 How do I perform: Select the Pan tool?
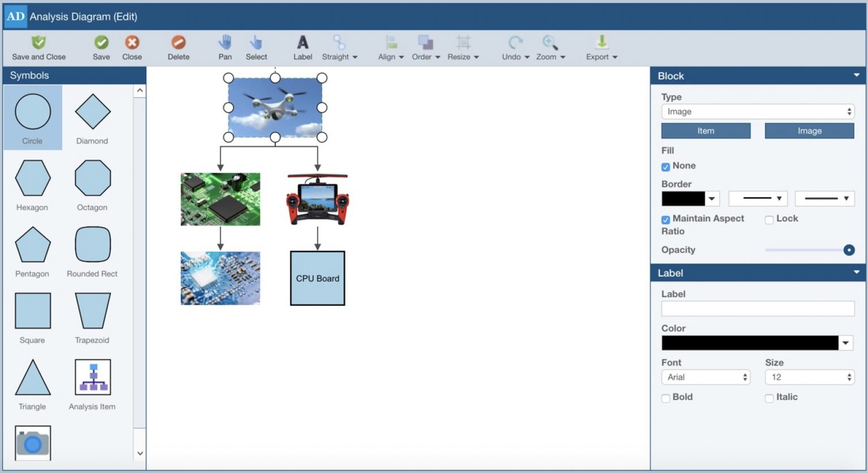pos(224,47)
